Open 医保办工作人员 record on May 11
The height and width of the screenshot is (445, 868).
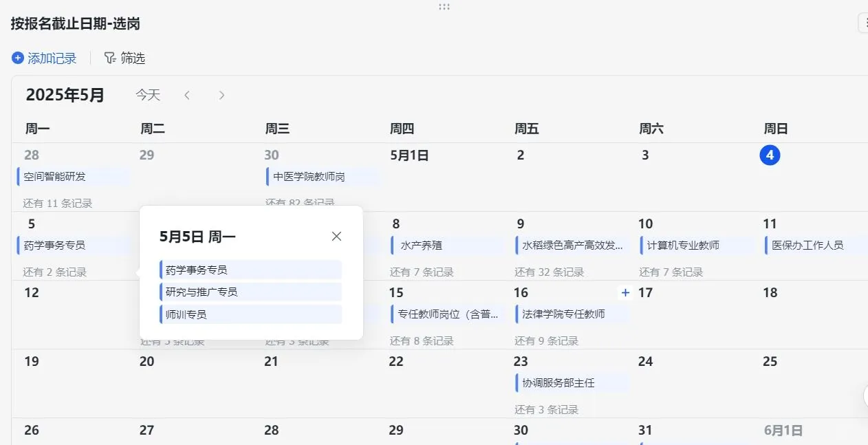click(816, 246)
